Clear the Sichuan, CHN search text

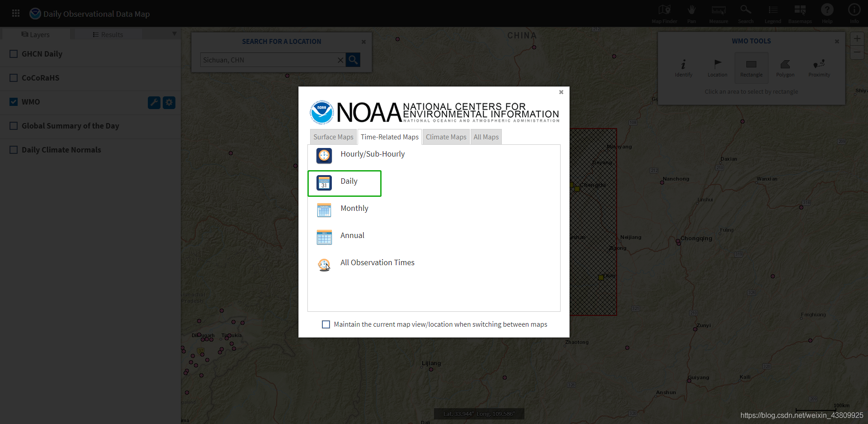(340, 60)
